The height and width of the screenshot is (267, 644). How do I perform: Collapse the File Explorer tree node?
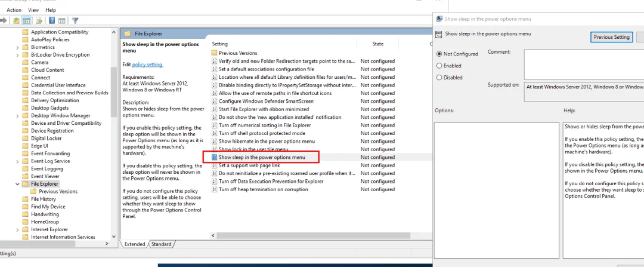click(17, 184)
